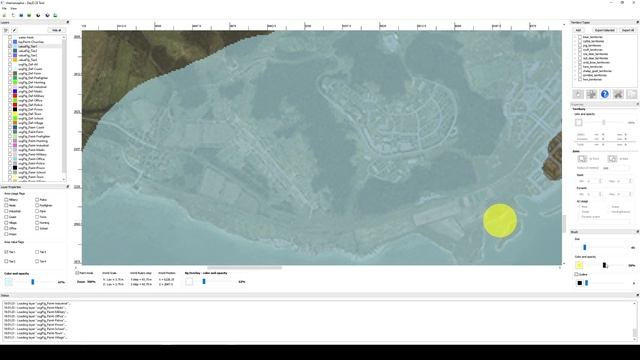Pin the Territory Types panel

(637, 22)
